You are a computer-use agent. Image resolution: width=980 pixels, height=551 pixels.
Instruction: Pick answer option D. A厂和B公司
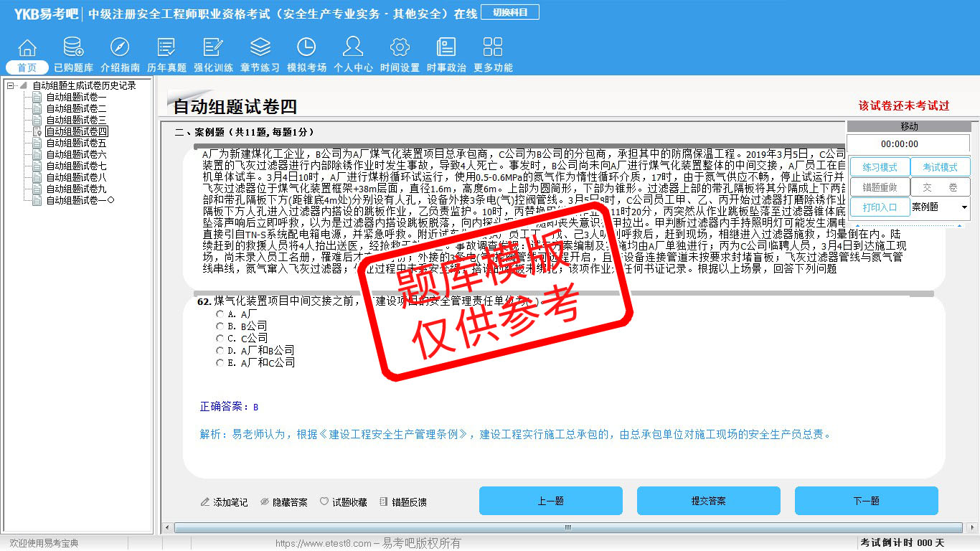click(x=220, y=351)
